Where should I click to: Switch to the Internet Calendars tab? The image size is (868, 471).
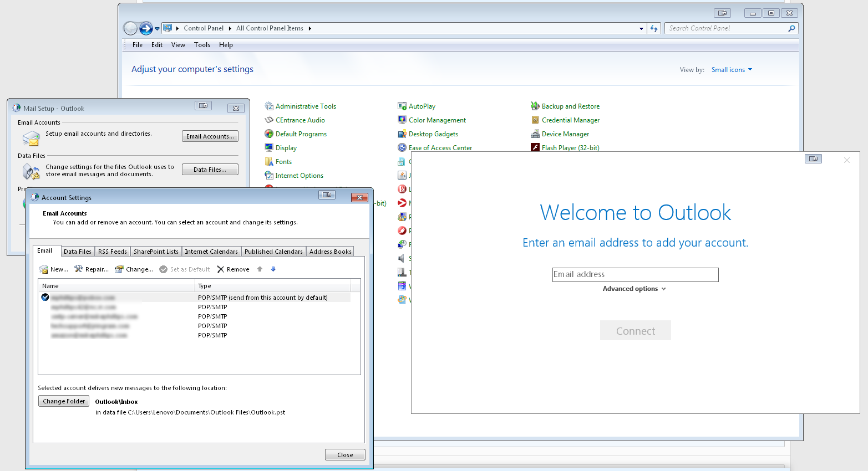211,252
